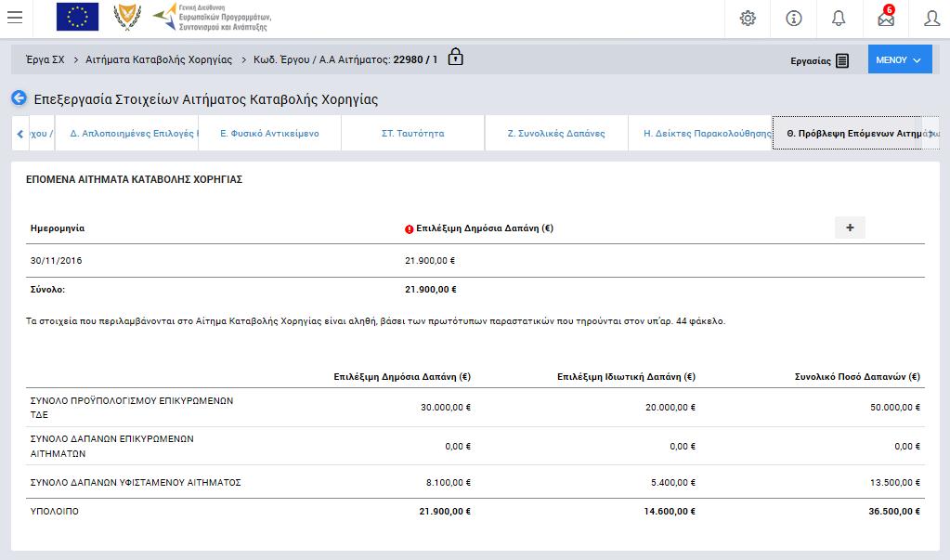
Task: Click the European Union flag logo
Action: pyautogui.click(x=77, y=17)
